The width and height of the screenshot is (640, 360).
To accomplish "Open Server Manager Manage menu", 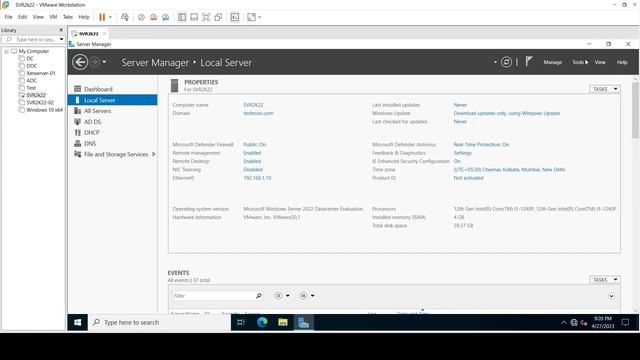I will (553, 62).
